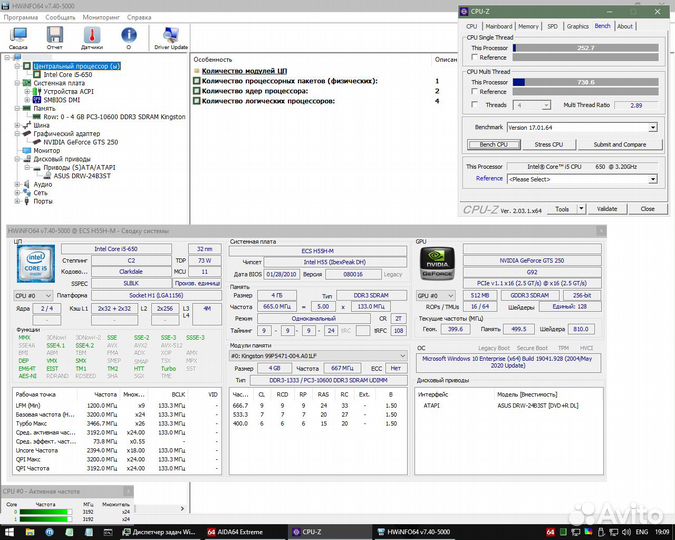
Task: Launch the Driver Update tool
Action: [x=171, y=38]
